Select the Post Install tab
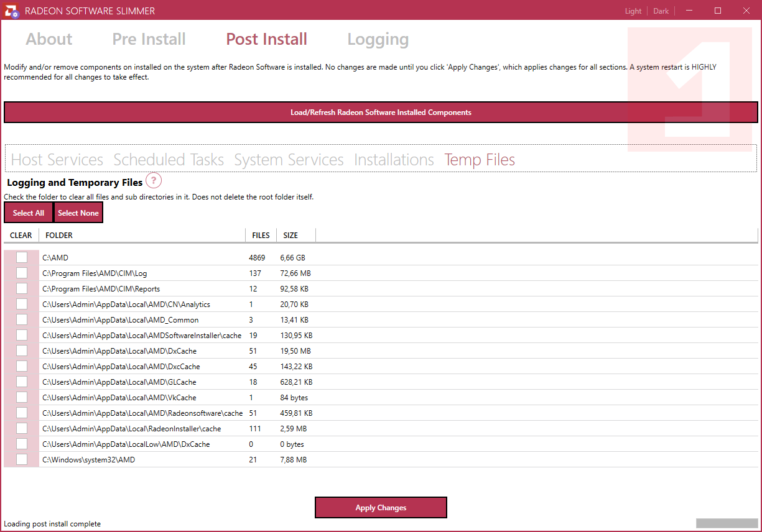762x532 pixels. [266, 39]
